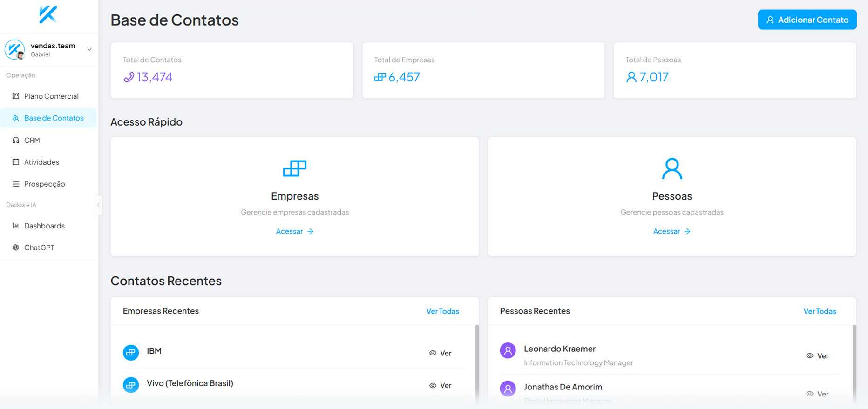Open the CRM menu item
868x409 pixels.
point(32,140)
